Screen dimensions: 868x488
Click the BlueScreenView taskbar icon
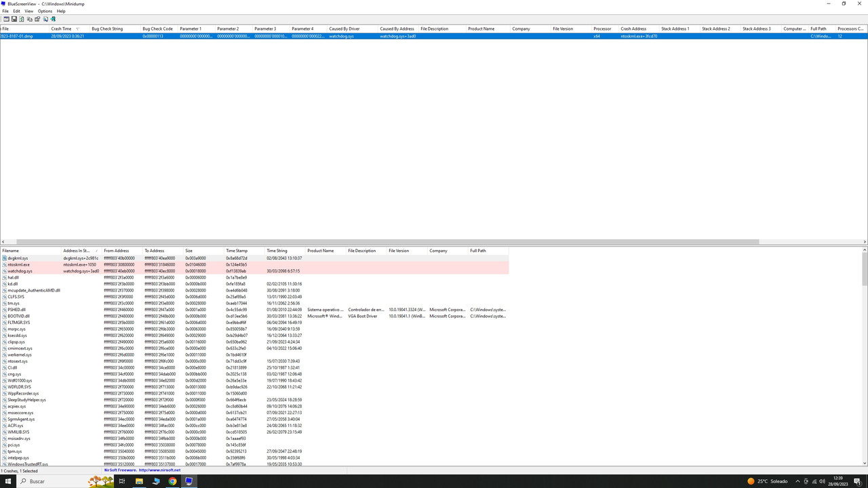coord(189,481)
